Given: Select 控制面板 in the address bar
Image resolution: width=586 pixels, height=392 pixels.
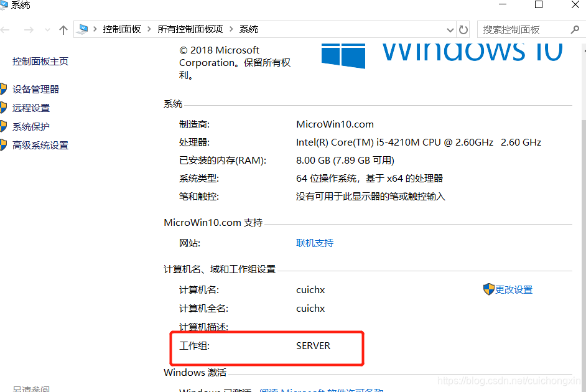Looking at the screenshot, I should point(122,29).
